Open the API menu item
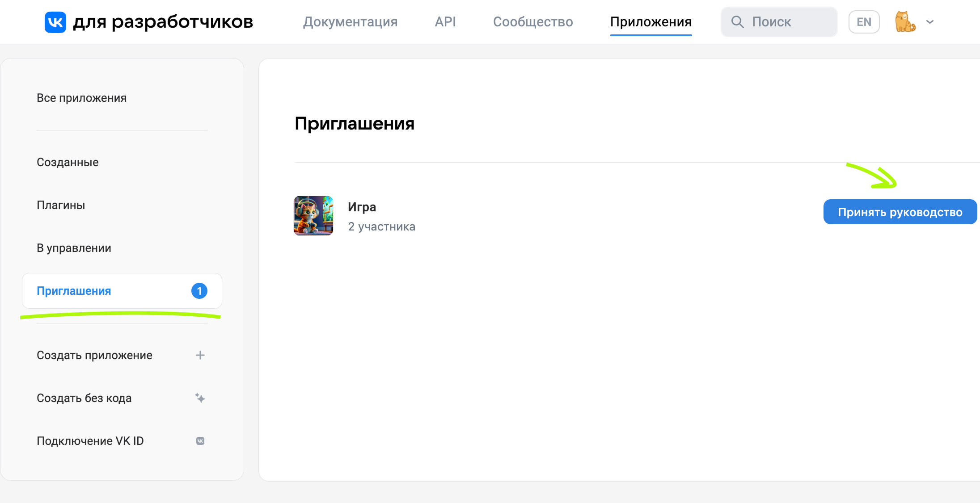Image resolution: width=980 pixels, height=503 pixels. click(445, 22)
